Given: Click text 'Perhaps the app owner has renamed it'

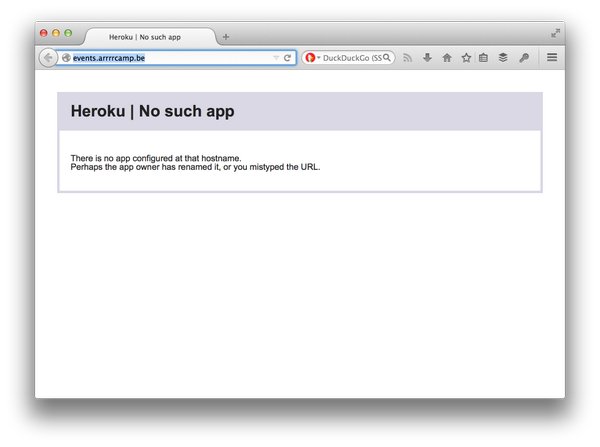Looking at the screenshot, I should [145, 167].
